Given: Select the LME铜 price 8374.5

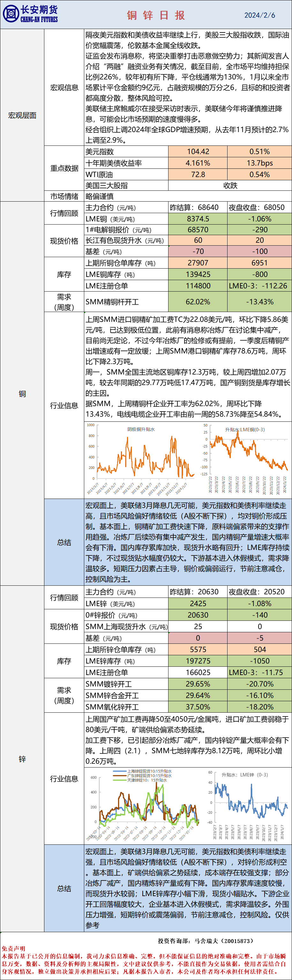Looking at the screenshot, I should 198,219.
